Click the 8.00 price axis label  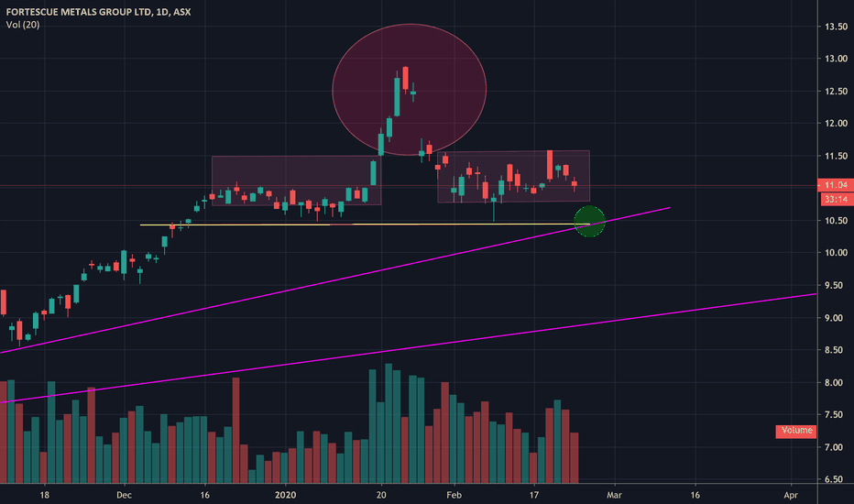point(836,383)
